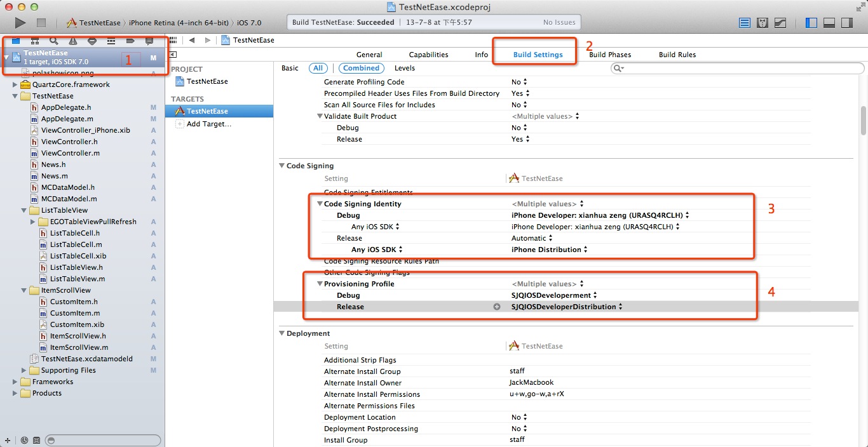The height and width of the screenshot is (447, 868).
Task: Collapse Provisioning Profile setting
Action: (x=320, y=284)
